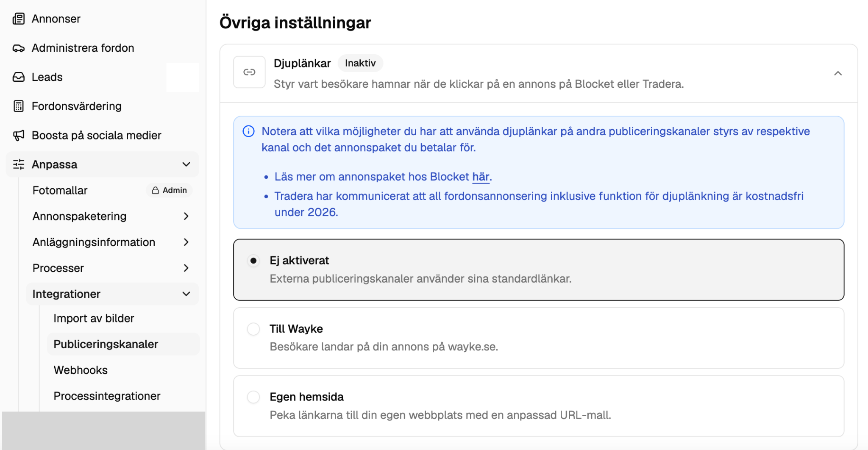Viewport: 868px width, 450px height.
Task: Choose the Egen hemsida radio button
Action: (253, 397)
